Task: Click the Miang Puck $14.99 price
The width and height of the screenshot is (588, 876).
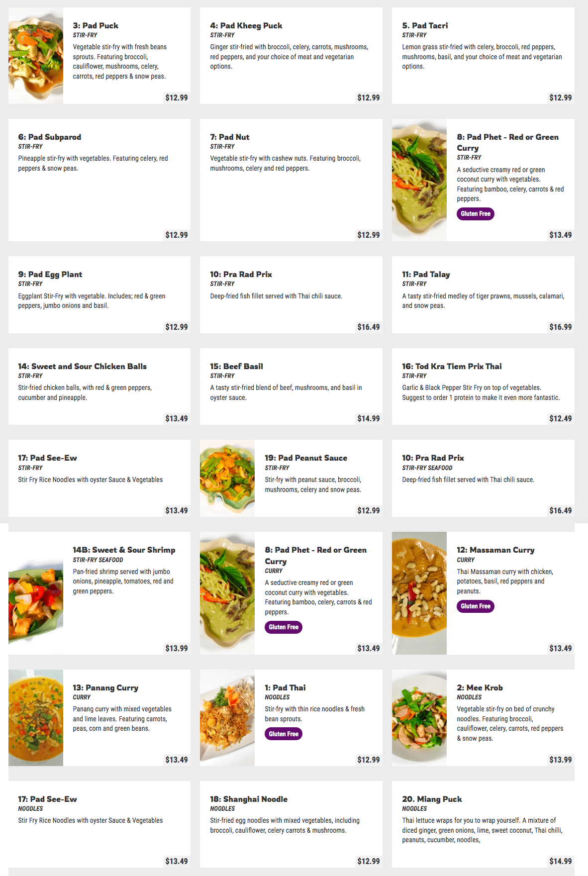Action: (x=560, y=861)
